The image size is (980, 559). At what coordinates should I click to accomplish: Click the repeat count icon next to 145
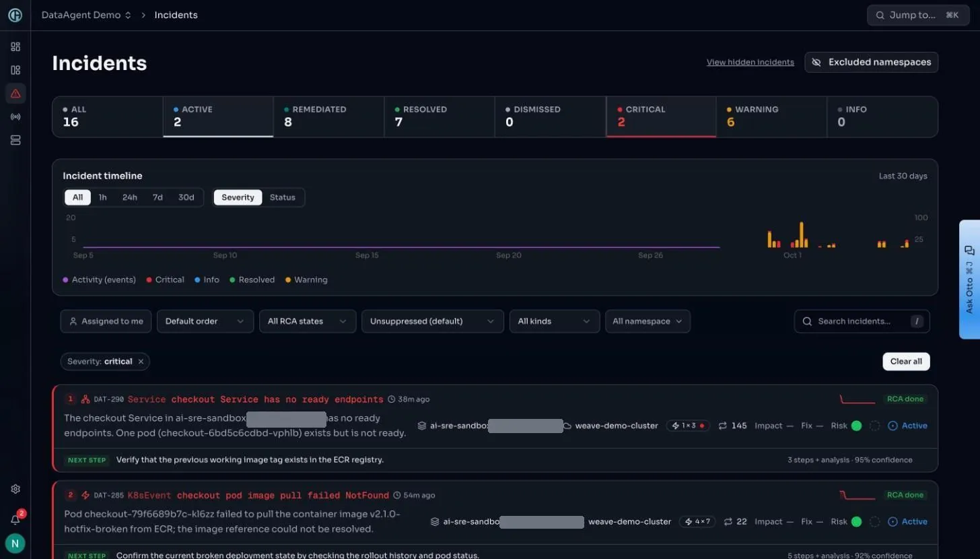723,426
